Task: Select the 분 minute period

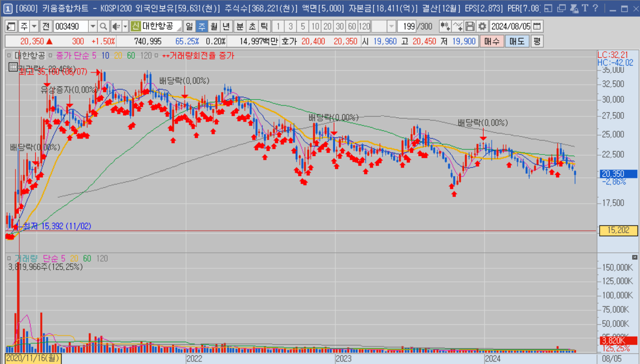Action: click(240, 27)
